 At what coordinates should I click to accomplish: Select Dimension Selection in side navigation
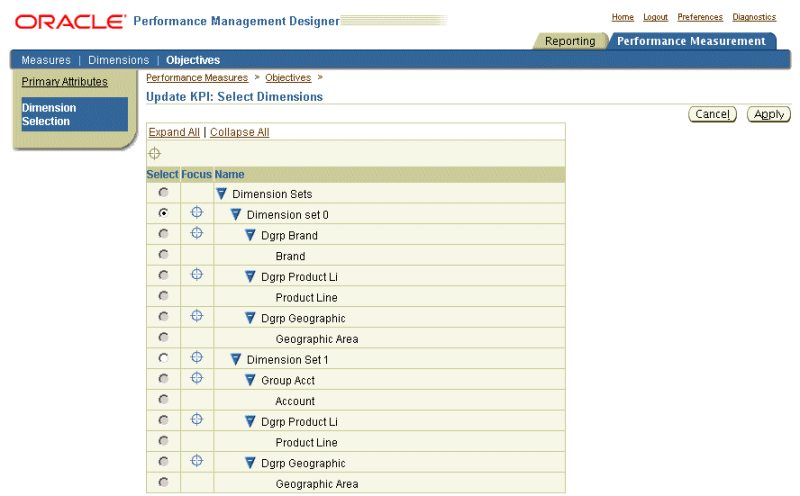click(74, 114)
